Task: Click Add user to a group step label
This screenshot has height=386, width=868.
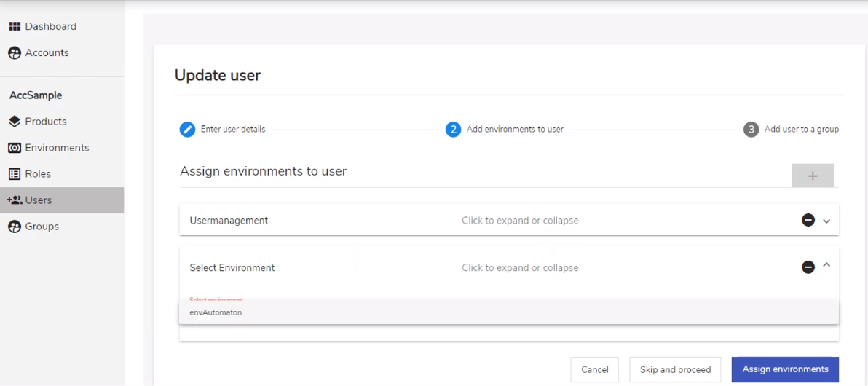Action: coord(802,130)
